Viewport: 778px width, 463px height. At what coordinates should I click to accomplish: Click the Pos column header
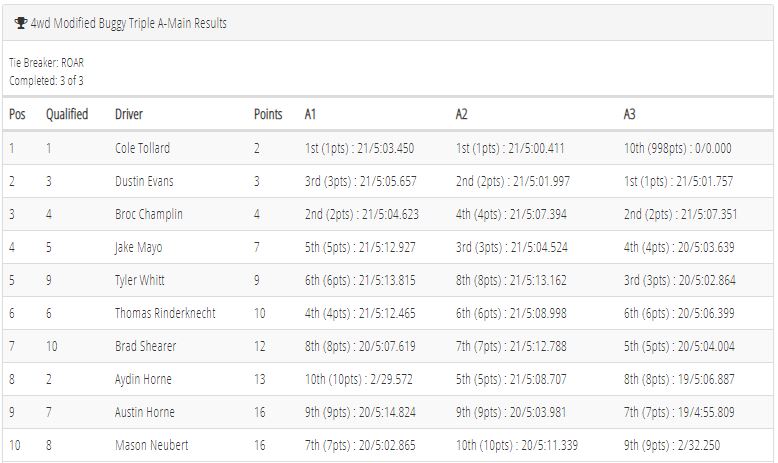point(17,114)
